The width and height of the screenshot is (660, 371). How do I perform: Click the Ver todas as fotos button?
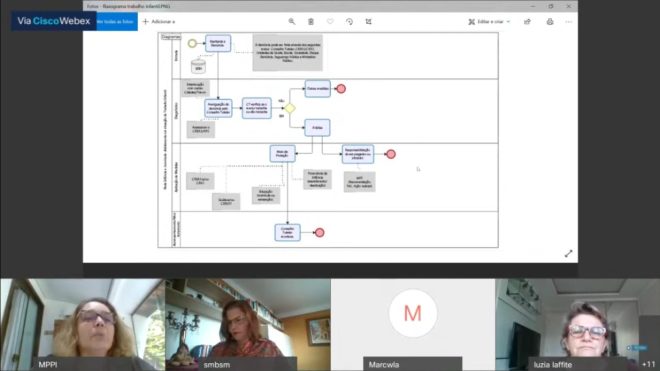point(117,21)
